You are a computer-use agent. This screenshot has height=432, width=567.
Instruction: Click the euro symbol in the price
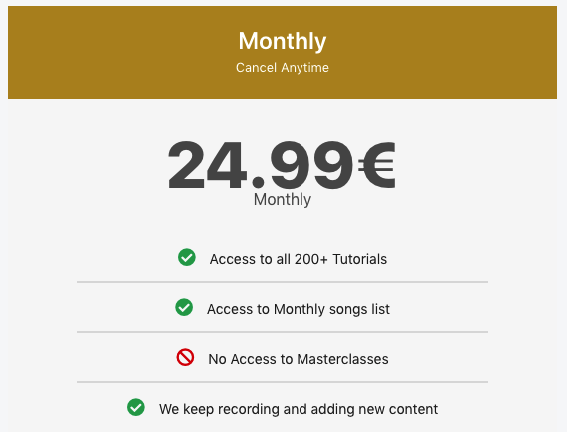[376, 165]
